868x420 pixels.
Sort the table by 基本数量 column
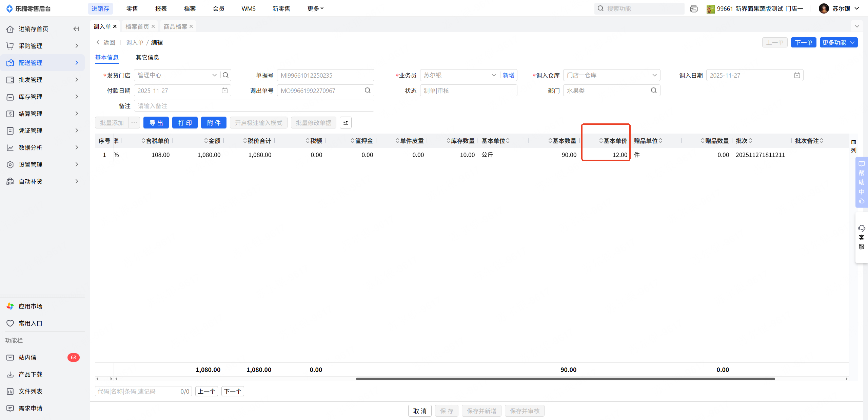[x=550, y=141]
